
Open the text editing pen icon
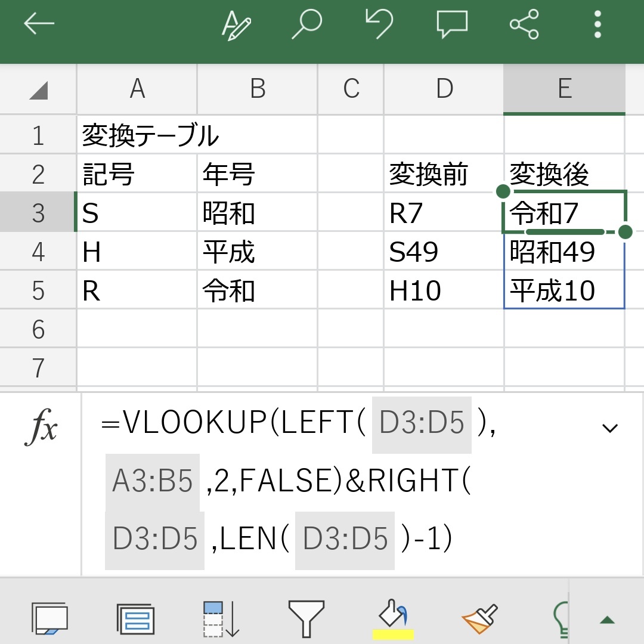point(236,24)
